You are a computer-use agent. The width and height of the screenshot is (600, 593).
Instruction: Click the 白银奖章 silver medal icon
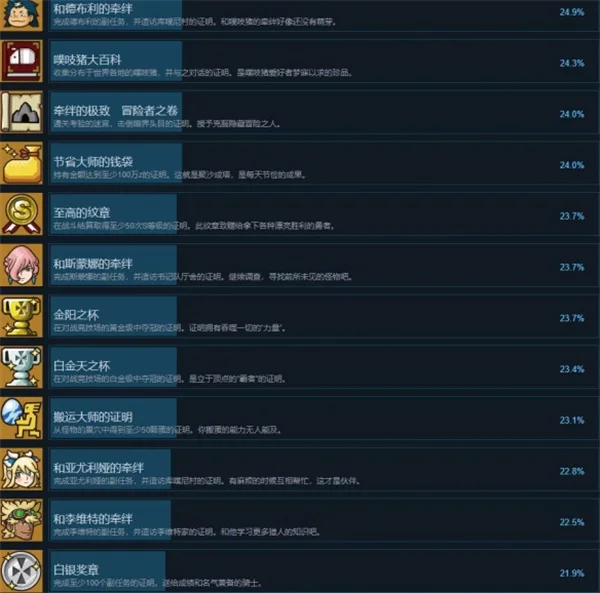tap(21, 572)
